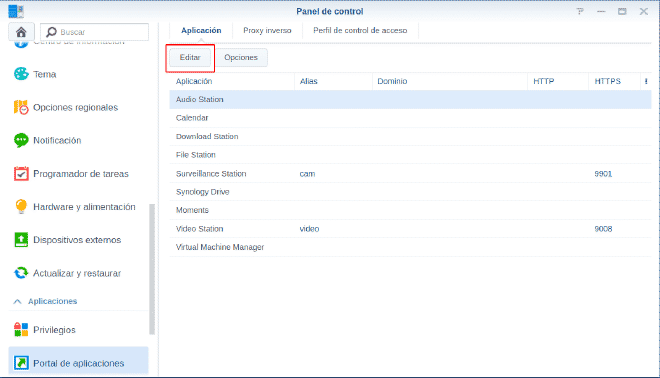This screenshot has height=378, width=660.
Task: Open Privilegios colored blocks icon
Action: click(21, 330)
